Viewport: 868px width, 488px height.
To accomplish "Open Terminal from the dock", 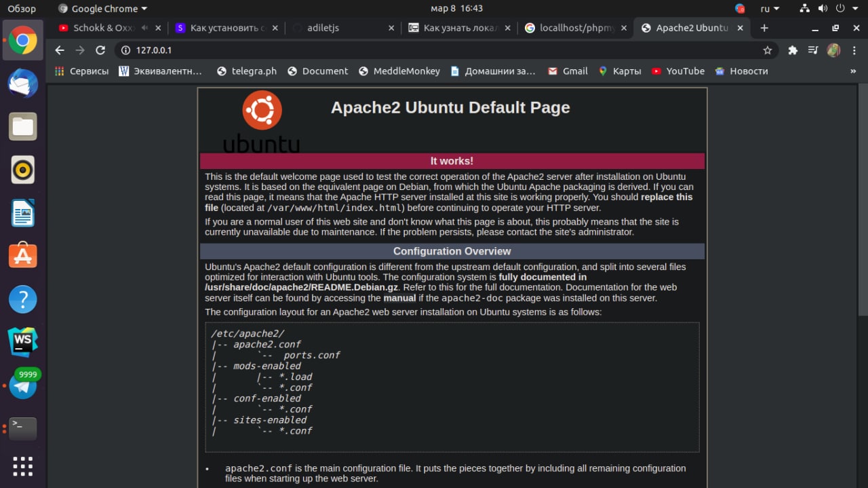I will 22,428.
